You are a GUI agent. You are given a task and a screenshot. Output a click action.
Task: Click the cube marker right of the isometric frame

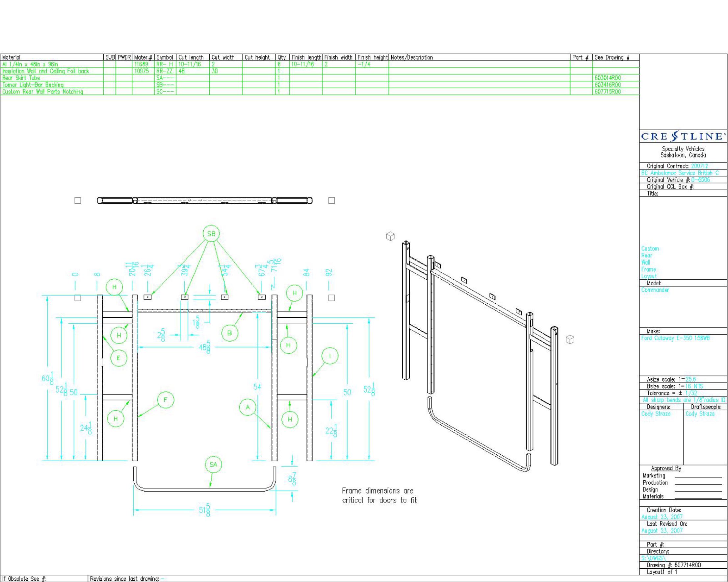570,339
